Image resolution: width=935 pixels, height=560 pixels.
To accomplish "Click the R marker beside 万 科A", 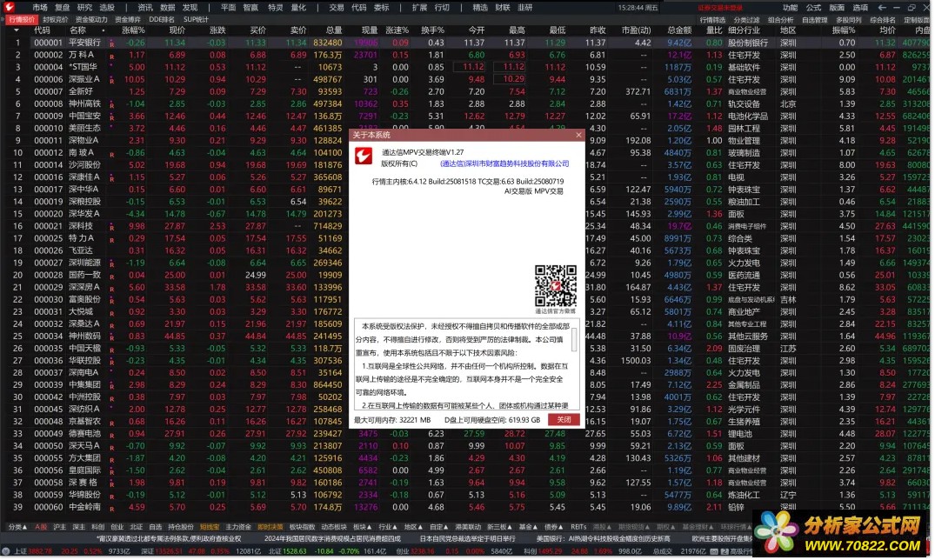I will 111,56.
